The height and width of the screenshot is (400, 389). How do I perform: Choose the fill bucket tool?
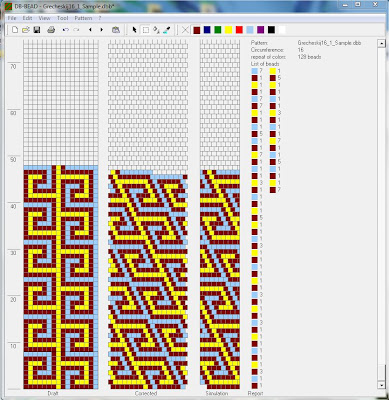coord(156,30)
